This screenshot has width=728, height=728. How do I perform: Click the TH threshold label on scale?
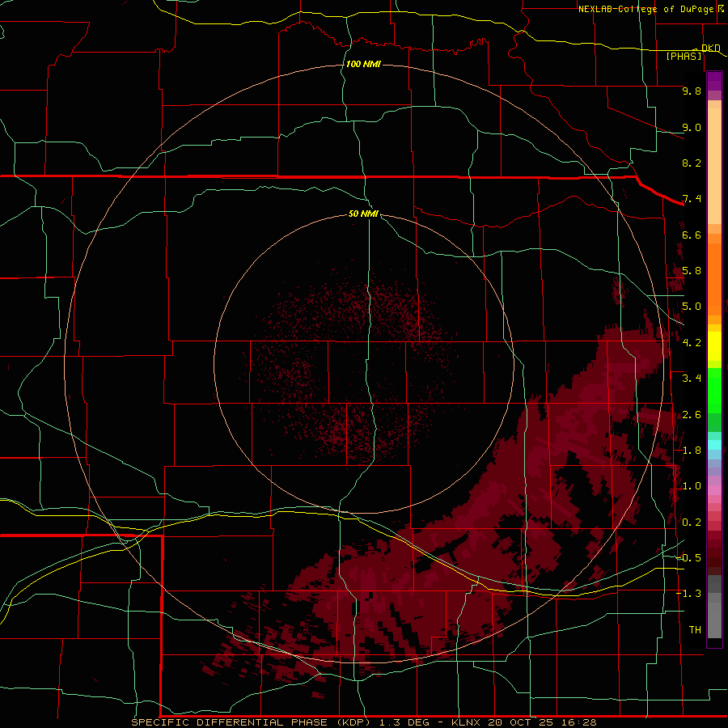pyautogui.click(x=695, y=630)
